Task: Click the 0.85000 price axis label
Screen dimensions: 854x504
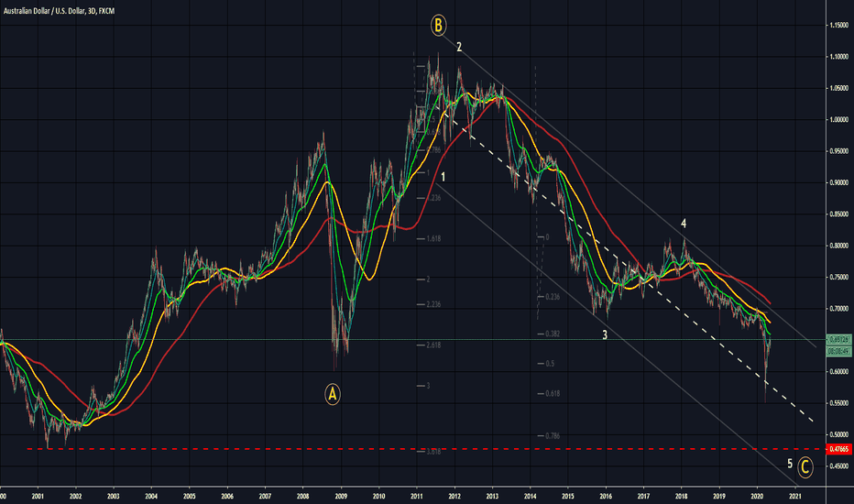Action: (838, 214)
